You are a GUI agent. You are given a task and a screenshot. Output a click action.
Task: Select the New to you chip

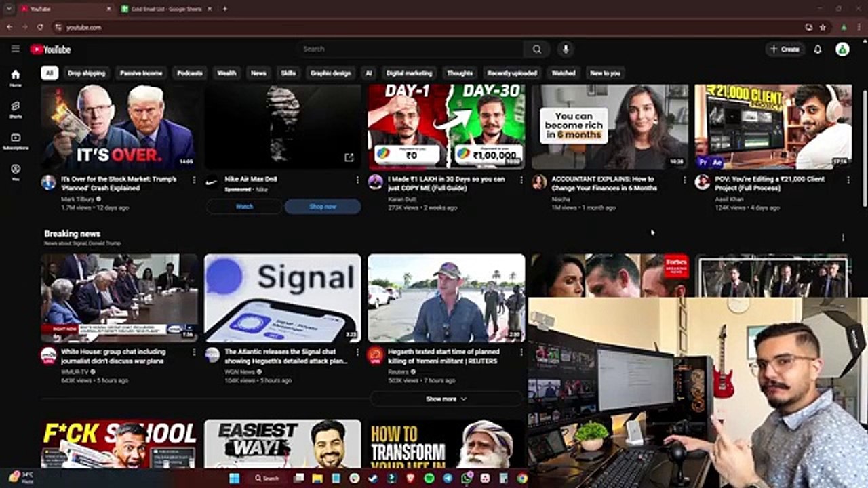605,73
